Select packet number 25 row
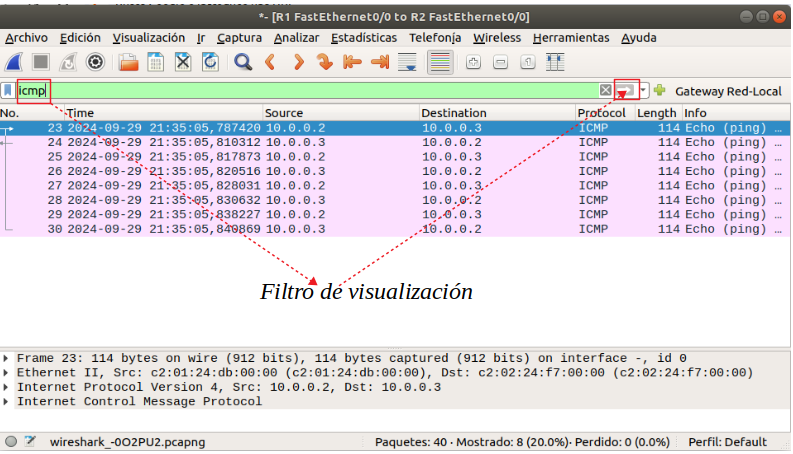793x454 pixels. tap(395, 157)
